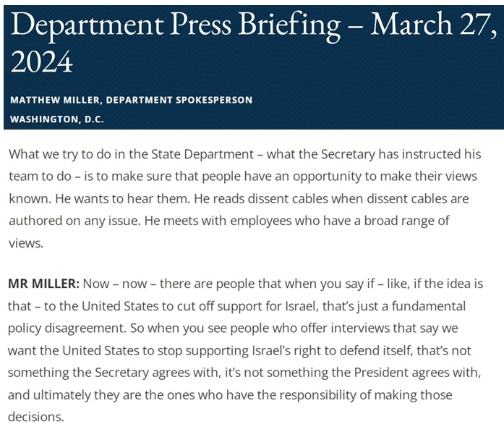Screen dimensions: 504x432
Task: Click the year 2024 in the heading
Action: 41,62
